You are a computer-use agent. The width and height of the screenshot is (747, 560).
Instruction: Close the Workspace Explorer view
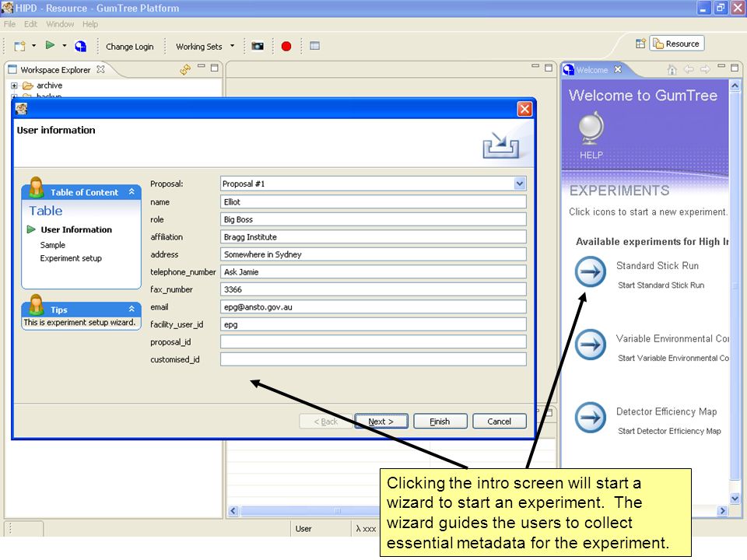click(x=100, y=69)
